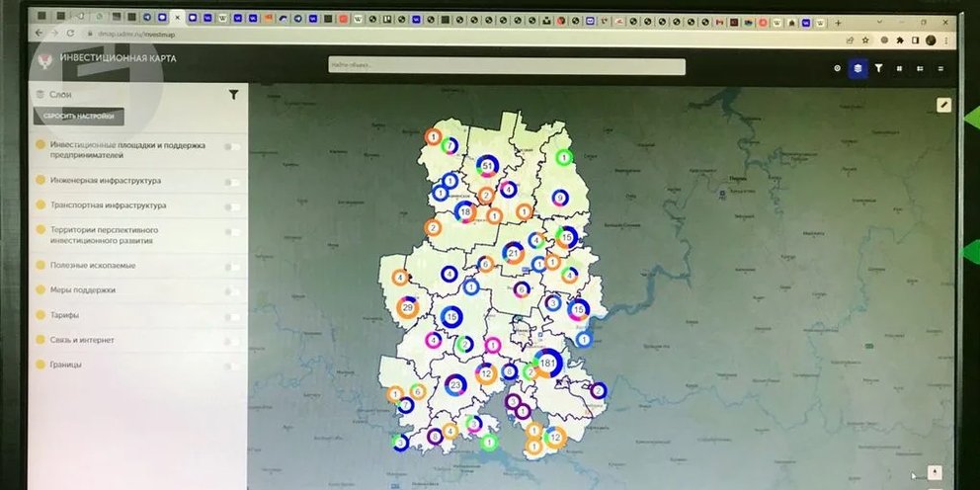This screenshot has width=980, height=490.
Task: Select the tile-list view icon in toolbar
Action: pyautogui.click(x=920, y=69)
